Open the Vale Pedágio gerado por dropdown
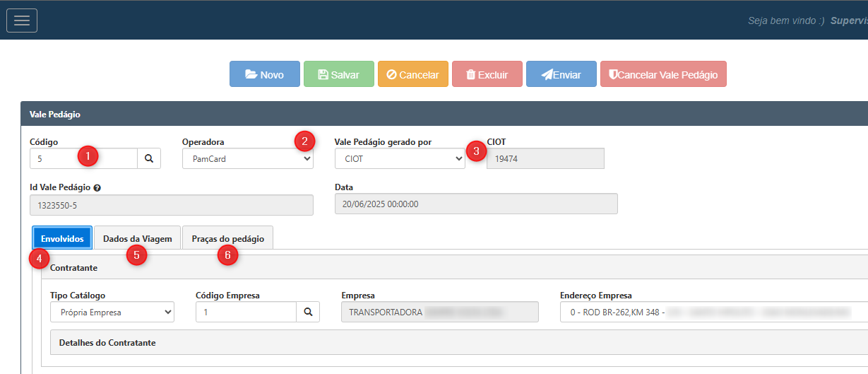Screen dimensions: 868x374 pyautogui.click(x=399, y=159)
